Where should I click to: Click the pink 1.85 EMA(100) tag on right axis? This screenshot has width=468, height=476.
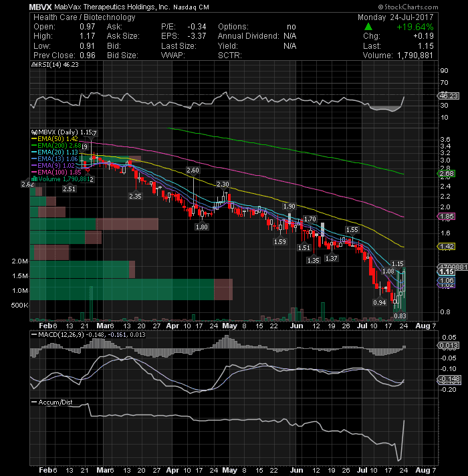coord(447,217)
